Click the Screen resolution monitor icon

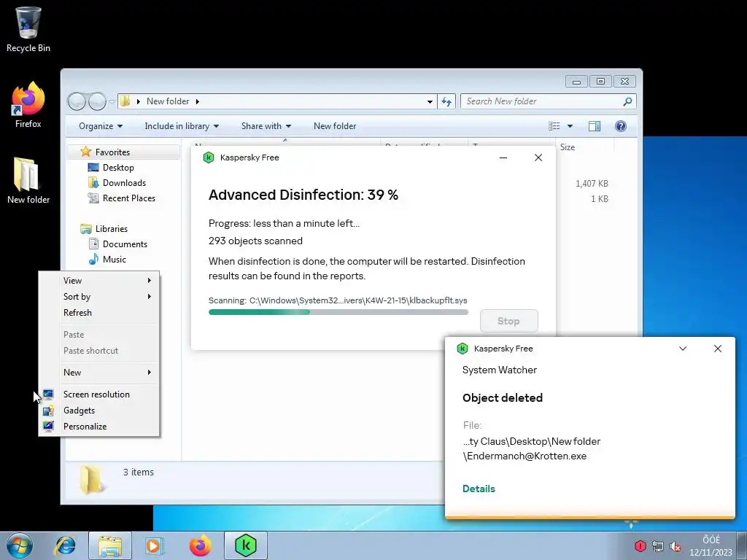48,394
